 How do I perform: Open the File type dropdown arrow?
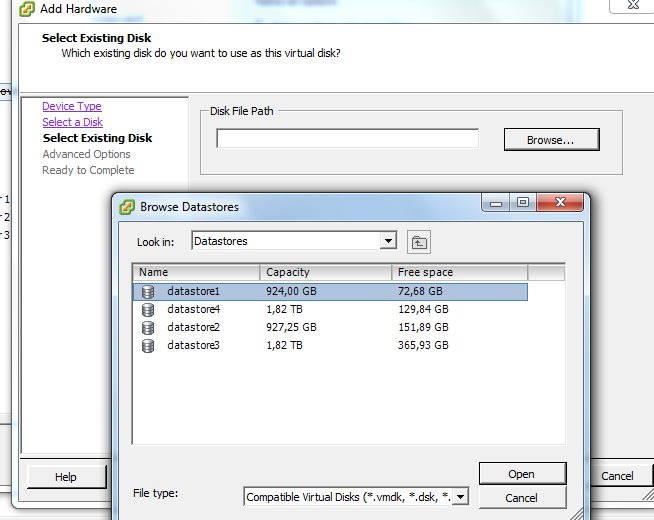[460, 497]
